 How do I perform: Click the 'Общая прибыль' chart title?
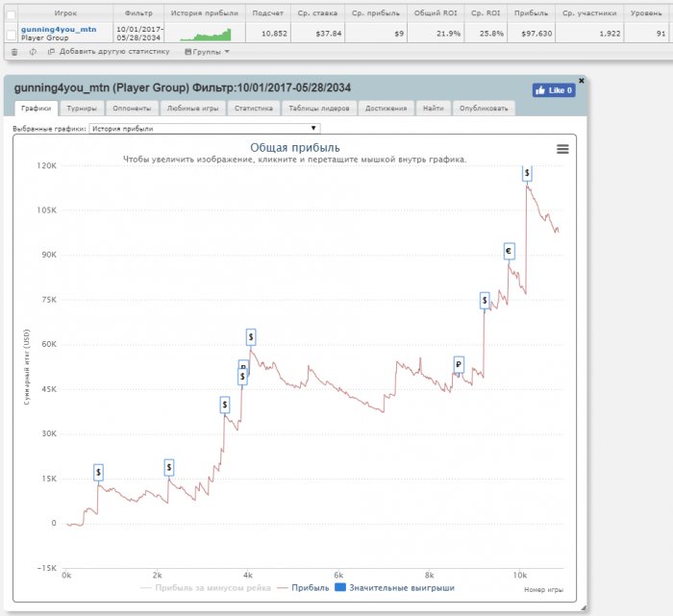295,148
